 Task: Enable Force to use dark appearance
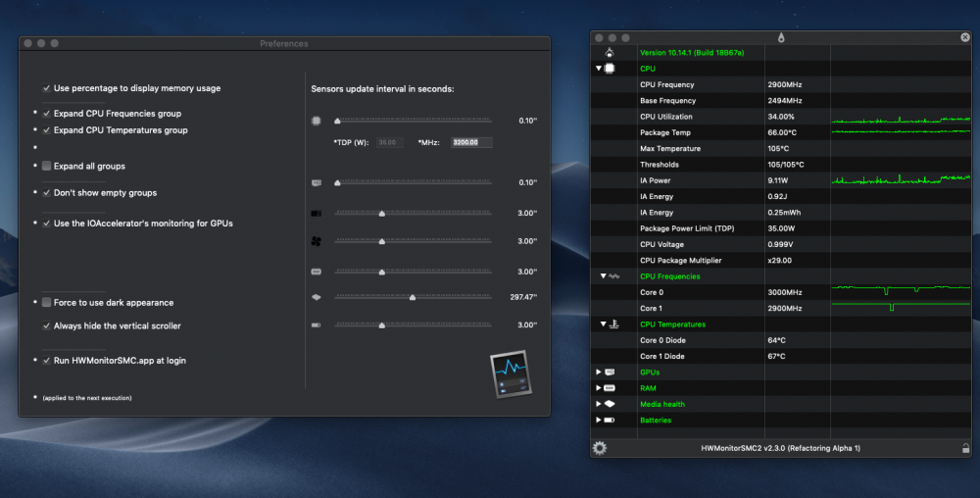pyautogui.click(x=46, y=302)
